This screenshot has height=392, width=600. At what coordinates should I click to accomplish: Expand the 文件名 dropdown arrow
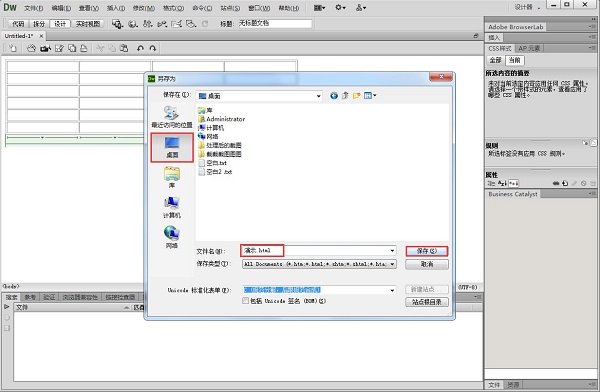click(392, 251)
